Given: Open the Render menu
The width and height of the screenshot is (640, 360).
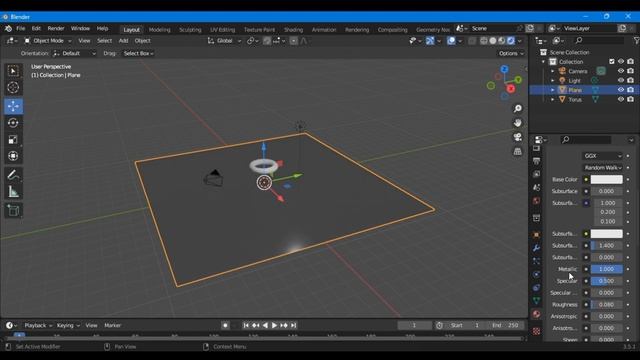Looking at the screenshot, I should tap(56, 29).
